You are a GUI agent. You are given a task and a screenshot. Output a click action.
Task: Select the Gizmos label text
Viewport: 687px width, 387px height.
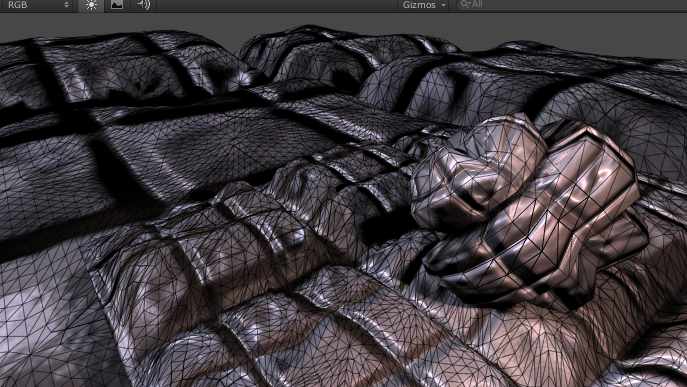click(419, 5)
